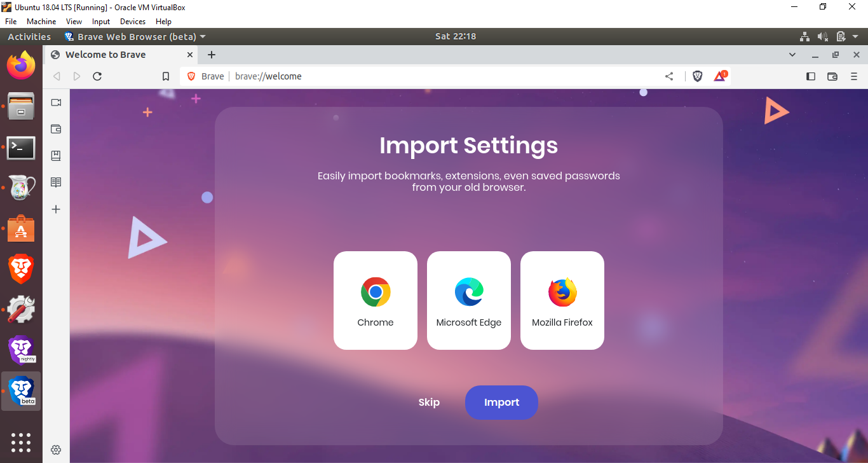Expand the Brave Web Browser (beta) app menu
Screen dimensions: 868x463
135,36
